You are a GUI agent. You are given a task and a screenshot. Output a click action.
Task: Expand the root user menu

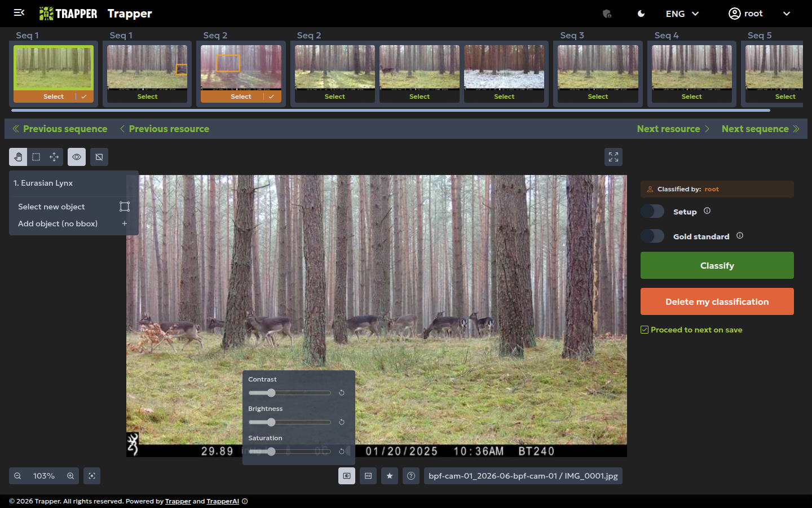pyautogui.click(x=760, y=14)
